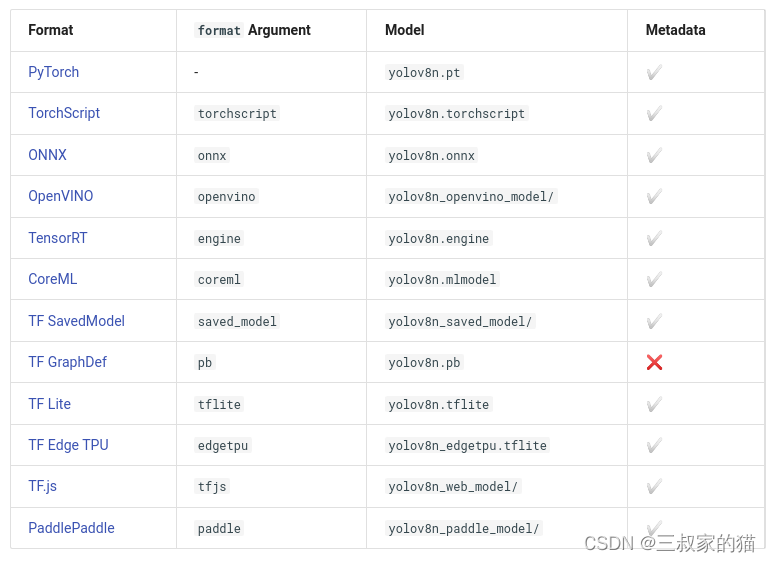Click the ONNX row metadata checkmark
Screen dimensions: 771x562
(x=654, y=155)
